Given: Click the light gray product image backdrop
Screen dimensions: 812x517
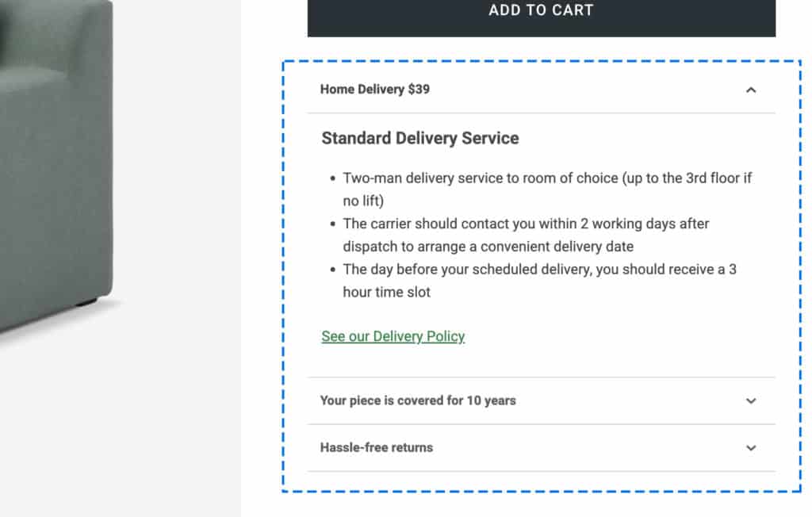Looking at the screenshot, I should coord(176,259).
